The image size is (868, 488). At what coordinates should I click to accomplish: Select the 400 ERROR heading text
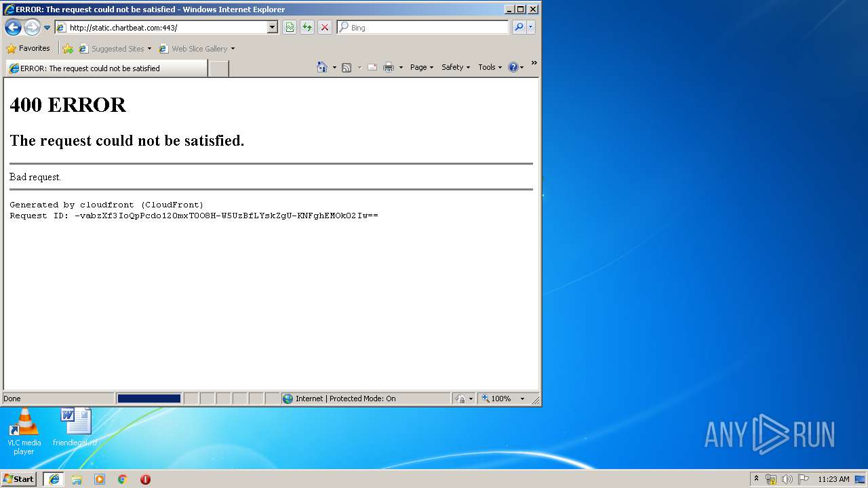tap(68, 105)
